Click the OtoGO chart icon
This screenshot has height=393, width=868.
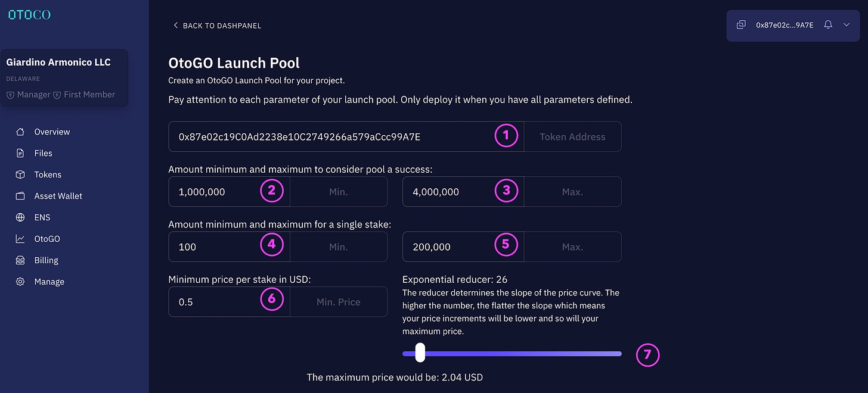[x=20, y=239]
